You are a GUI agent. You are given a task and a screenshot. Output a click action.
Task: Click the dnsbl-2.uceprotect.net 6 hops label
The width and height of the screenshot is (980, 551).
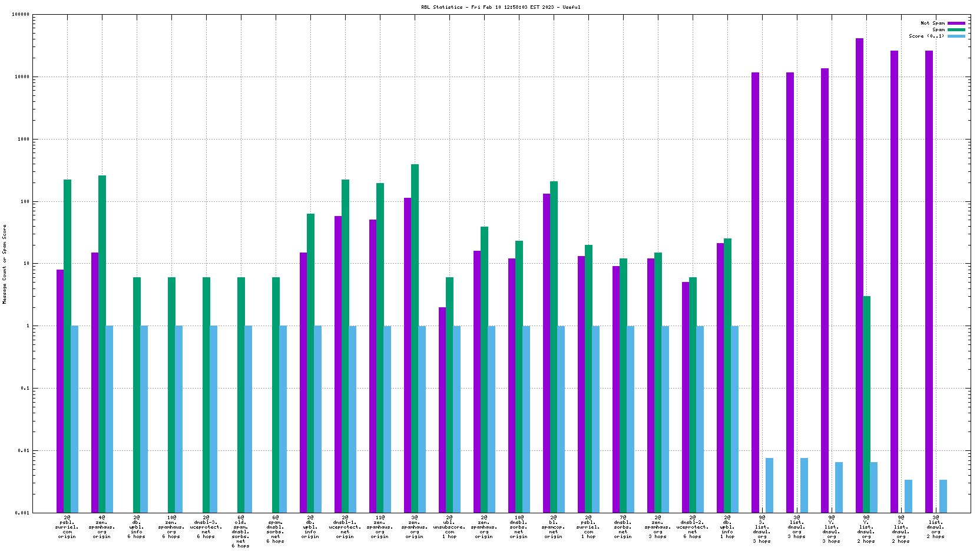[693, 527]
